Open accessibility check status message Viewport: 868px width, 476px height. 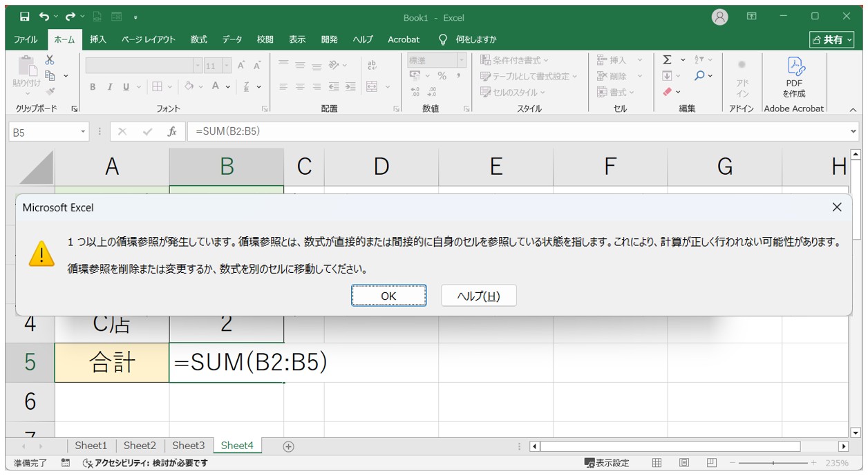pos(145,463)
